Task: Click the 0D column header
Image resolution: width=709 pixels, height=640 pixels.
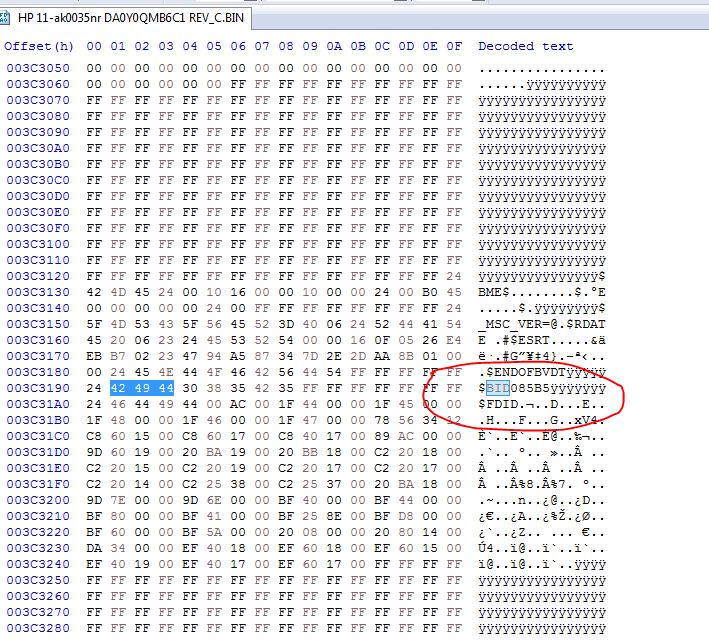Action: click(406, 46)
